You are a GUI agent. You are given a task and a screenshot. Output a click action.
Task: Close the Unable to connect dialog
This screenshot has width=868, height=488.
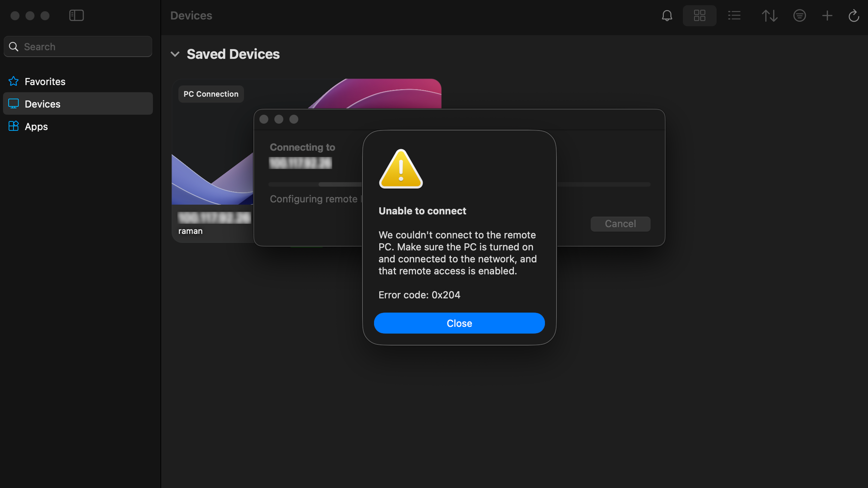[459, 323]
